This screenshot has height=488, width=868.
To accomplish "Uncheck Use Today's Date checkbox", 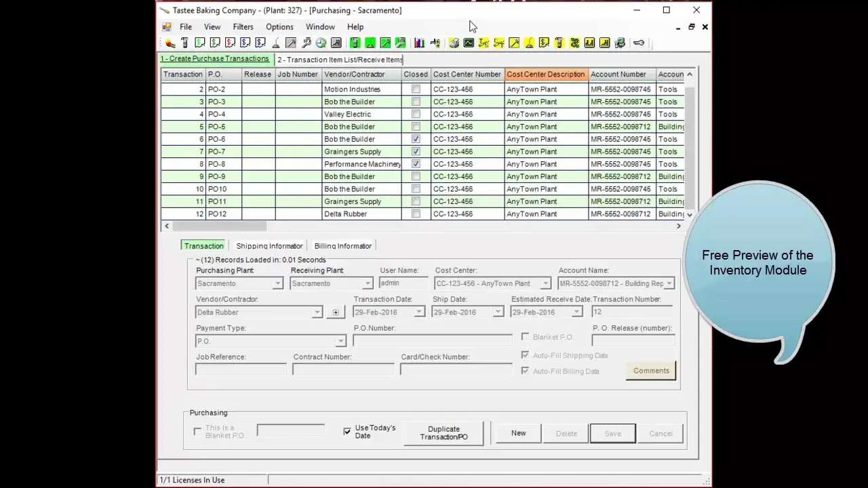I will point(347,432).
